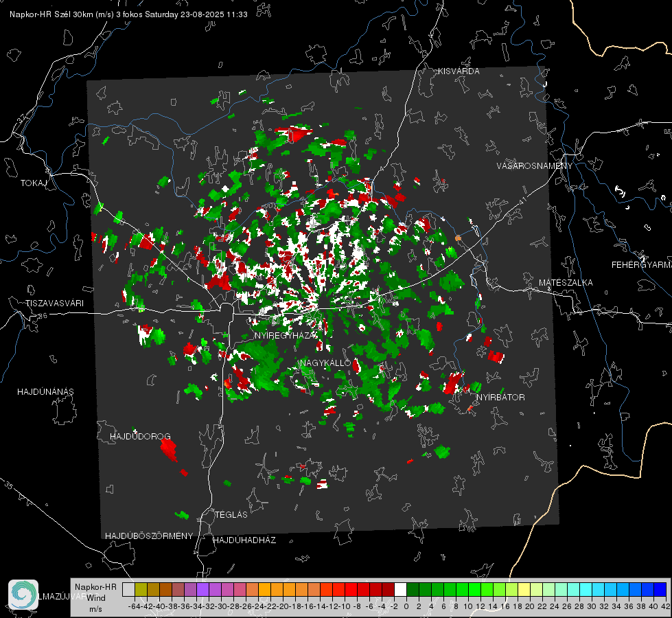Click the TÉGLÁS label
Image resolution: width=672 pixels, height=618 pixels.
point(231,514)
